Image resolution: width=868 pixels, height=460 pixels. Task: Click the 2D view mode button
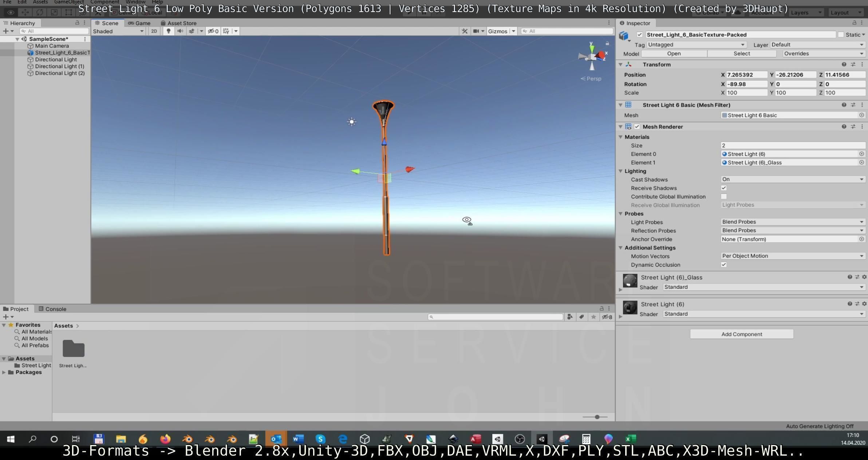[x=154, y=31]
